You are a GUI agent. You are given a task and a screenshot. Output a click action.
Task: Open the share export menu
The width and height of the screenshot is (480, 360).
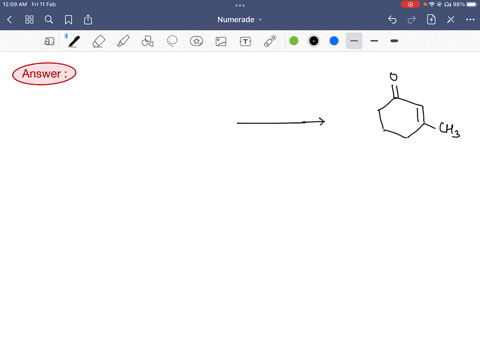point(88,20)
